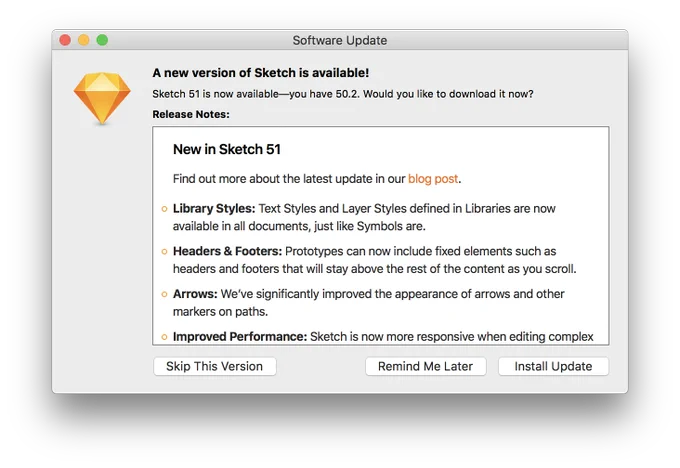Viewport: 680px width, 468px height.
Task: Click the bullet beside Arrows
Action: tap(164, 295)
